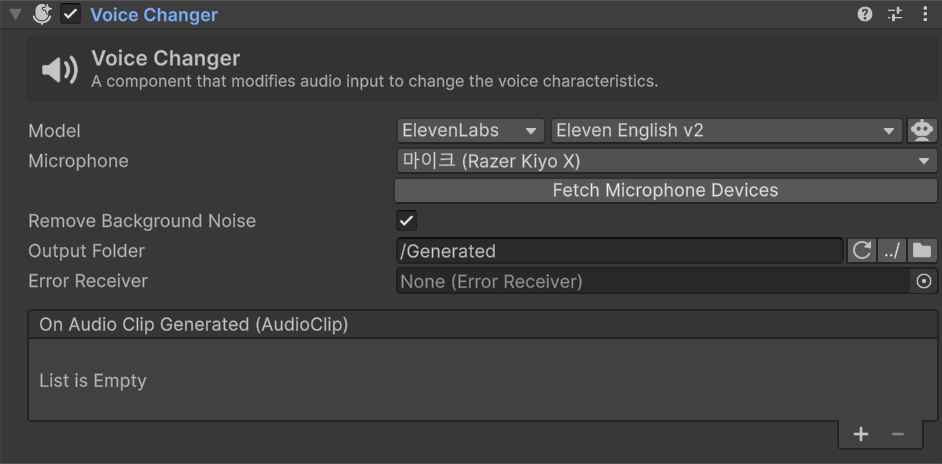Click the Voice Changer script icon

pos(42,15)
